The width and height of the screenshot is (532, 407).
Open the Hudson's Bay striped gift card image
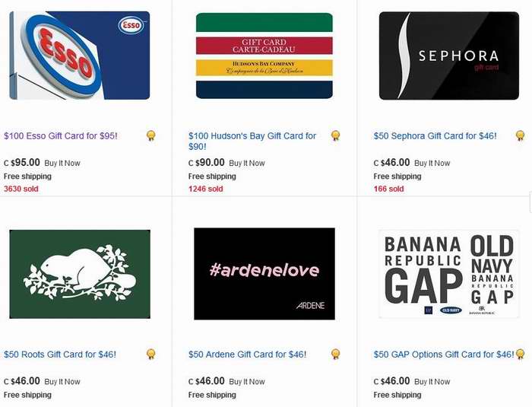(264, 56)
